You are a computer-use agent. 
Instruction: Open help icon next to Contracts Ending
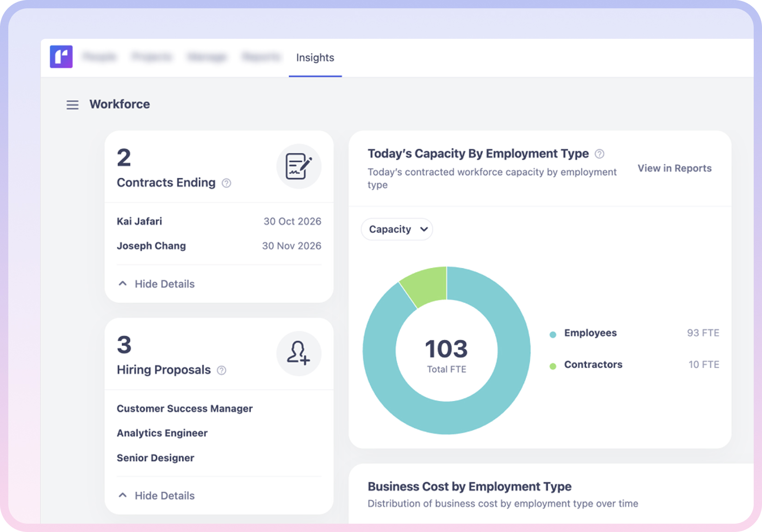(226, 183)
